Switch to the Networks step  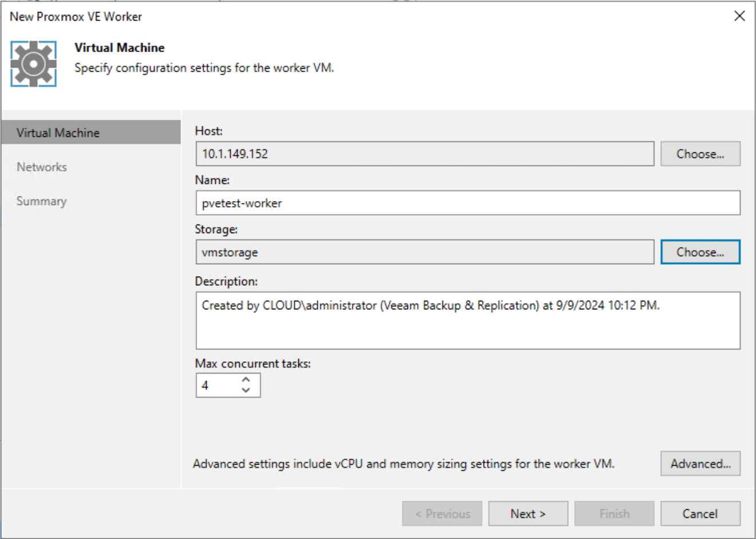pyautogui.click(x=42, y=167)
